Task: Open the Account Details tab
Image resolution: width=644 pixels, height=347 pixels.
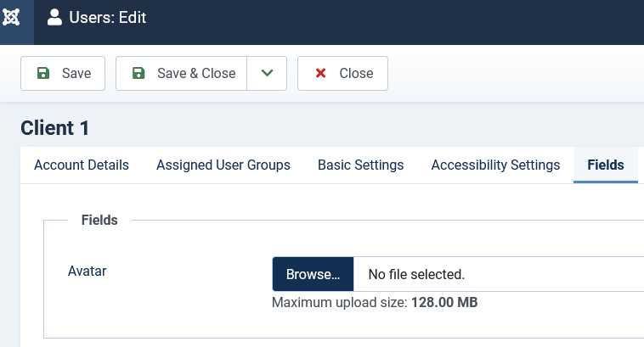Action: 82,165
